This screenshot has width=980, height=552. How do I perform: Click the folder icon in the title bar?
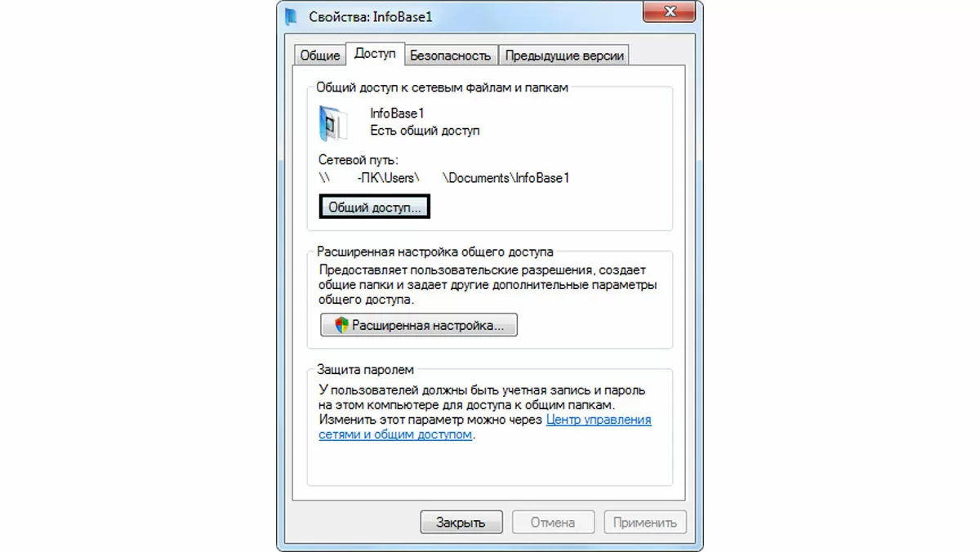click(292, 17)
